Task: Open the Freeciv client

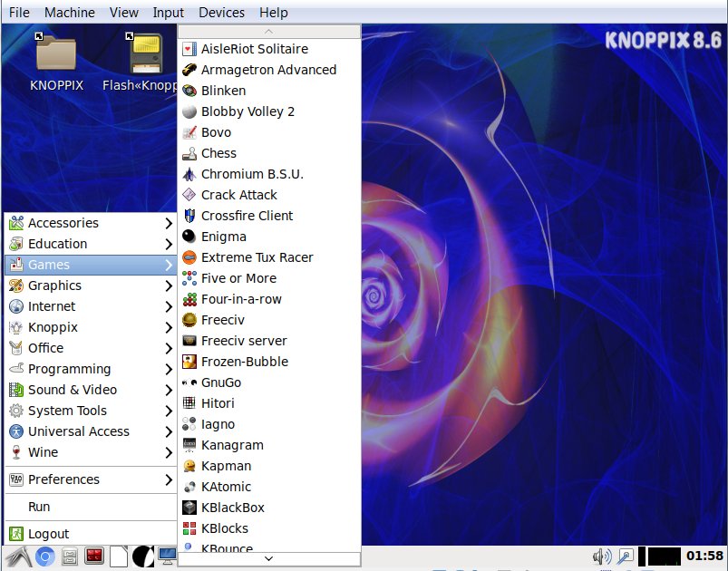Action: coord(269,320)
